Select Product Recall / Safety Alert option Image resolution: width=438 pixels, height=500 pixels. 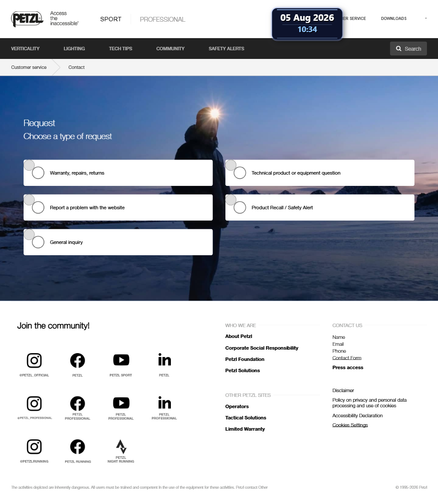(320, 207)
